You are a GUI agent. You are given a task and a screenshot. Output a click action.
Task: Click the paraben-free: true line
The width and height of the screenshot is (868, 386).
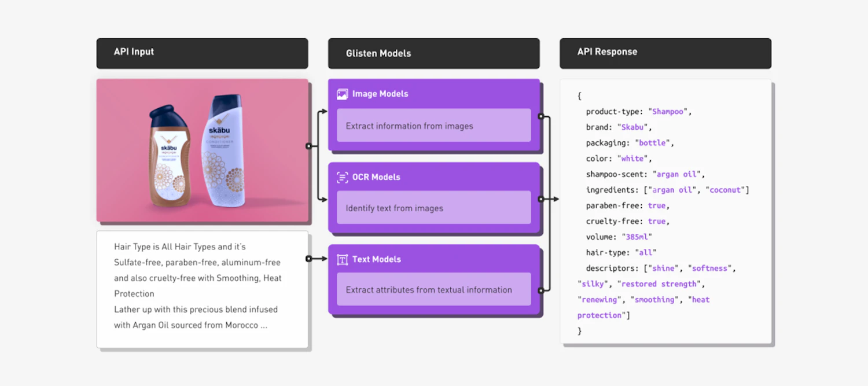click(628, 205)
